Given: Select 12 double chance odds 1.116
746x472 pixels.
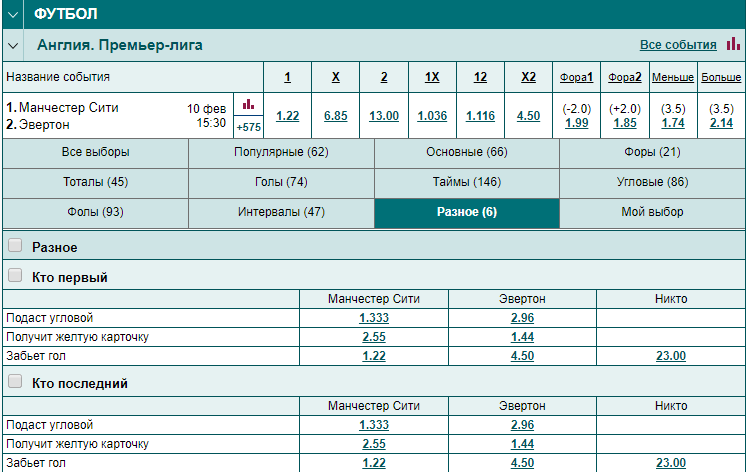Looking at the screenshot, I should tap(480, 116).
